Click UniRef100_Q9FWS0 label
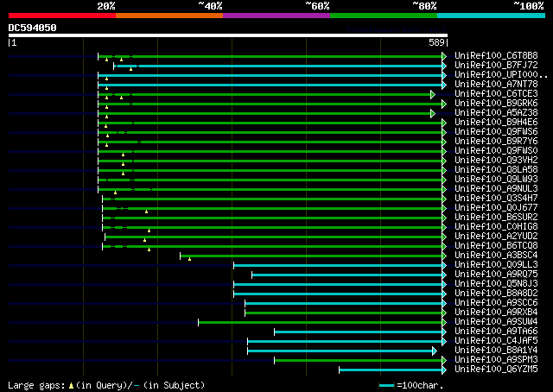Screen dimensions: 553x392 pos(496,151)
